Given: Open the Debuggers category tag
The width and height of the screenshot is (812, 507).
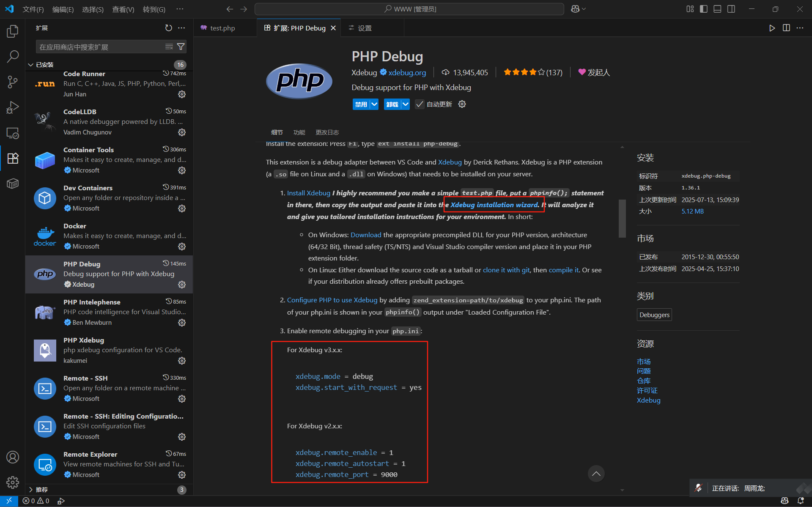Looking at the screenshot, I should [654, 315].
